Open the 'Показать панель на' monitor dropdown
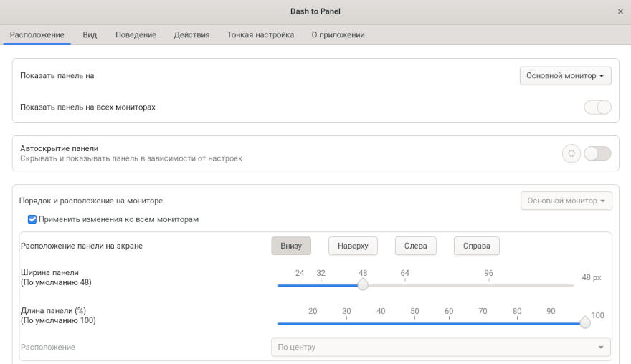This screenshot has height=364, width=631. click(x=565, y=76)
